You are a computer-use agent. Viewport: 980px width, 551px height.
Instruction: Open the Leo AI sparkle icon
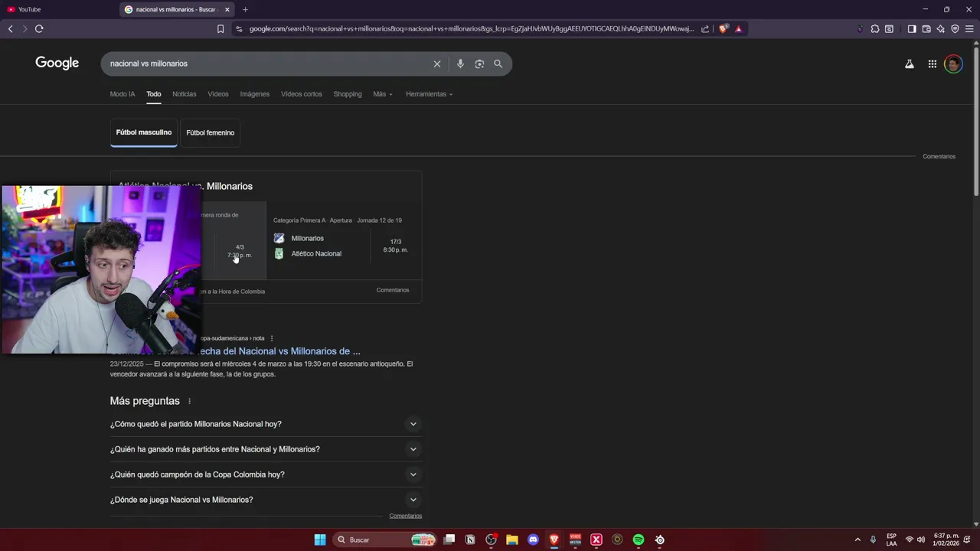click(x=941, y=29)
